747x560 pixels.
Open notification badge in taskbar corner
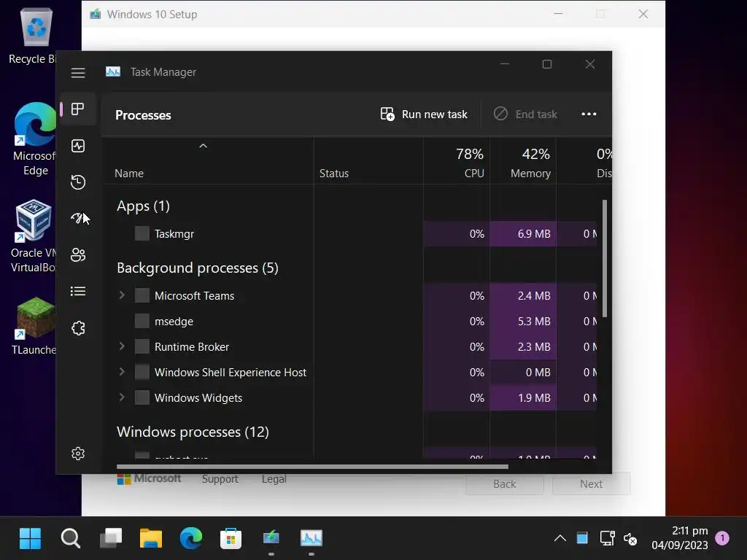722,539
